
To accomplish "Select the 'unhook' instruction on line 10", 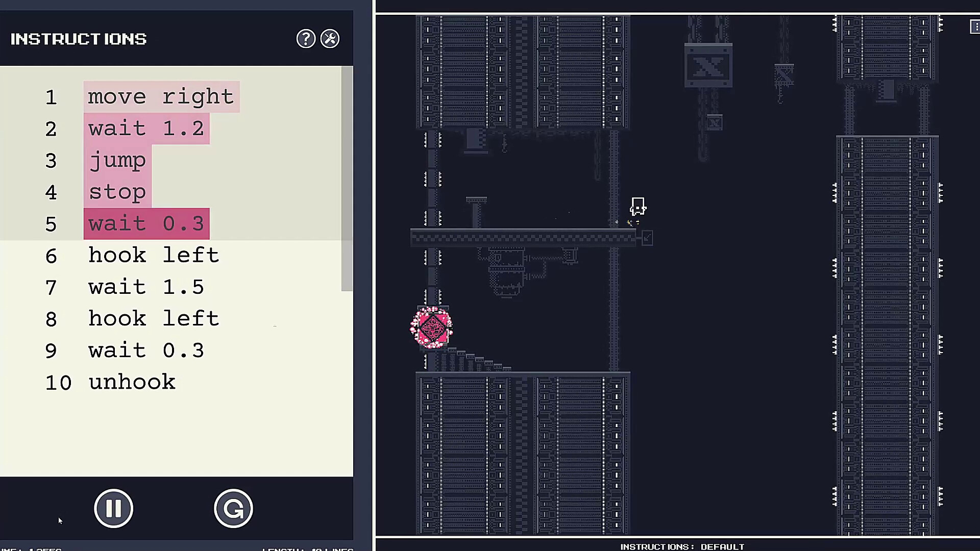I will (x=132, y=382).
